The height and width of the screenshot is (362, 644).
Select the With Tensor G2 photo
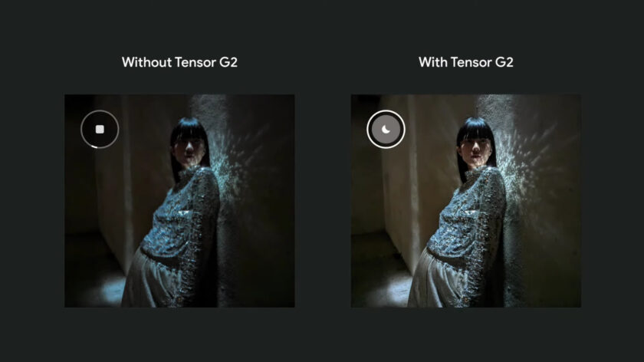[466, 201]
